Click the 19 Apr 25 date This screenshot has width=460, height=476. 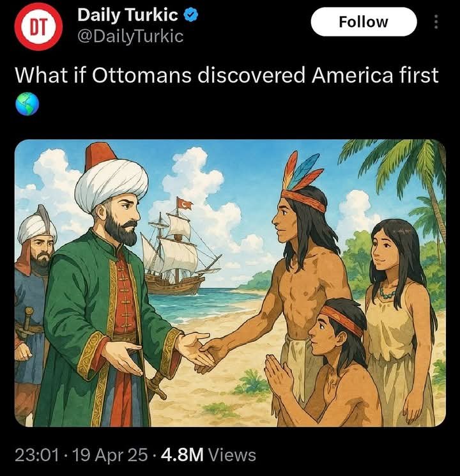click(110, 455)
